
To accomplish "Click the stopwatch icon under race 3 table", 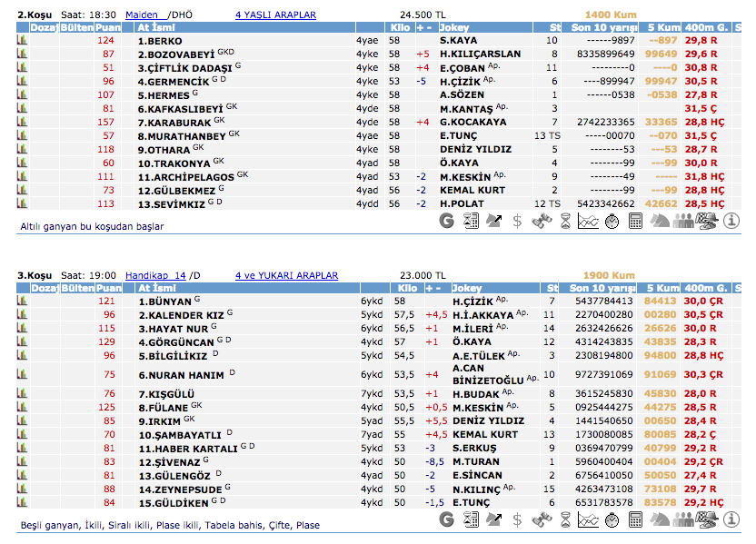I will [x=612, y=519].
